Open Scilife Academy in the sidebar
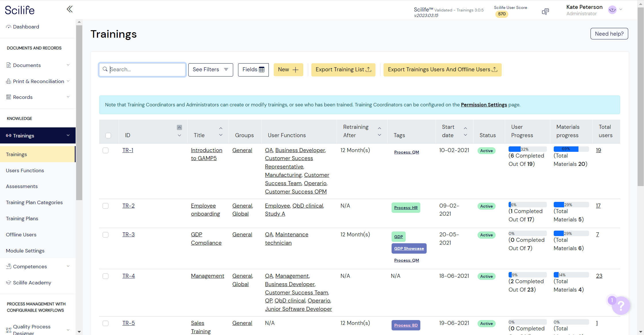644x335 pixels. coord(32,283)
